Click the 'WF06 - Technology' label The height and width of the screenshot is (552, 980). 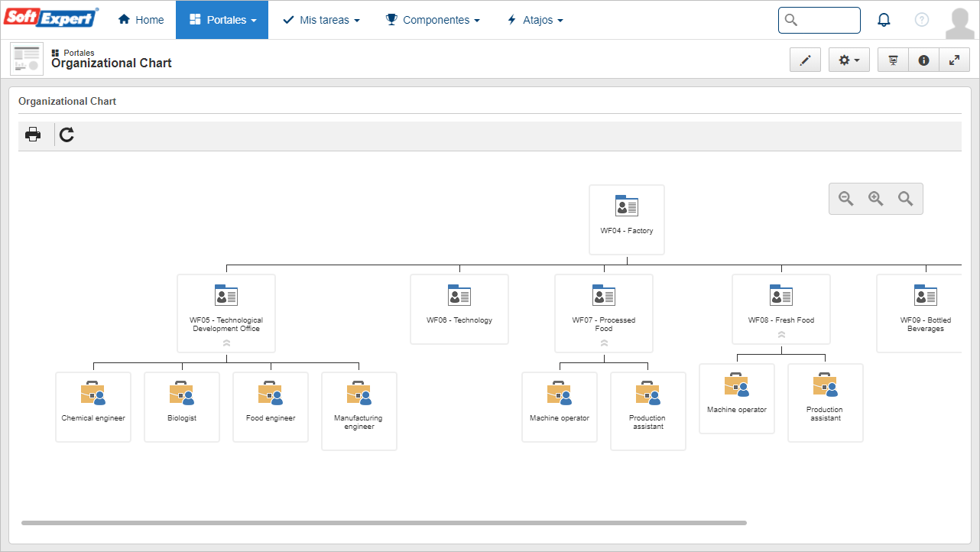click(459, 320)
